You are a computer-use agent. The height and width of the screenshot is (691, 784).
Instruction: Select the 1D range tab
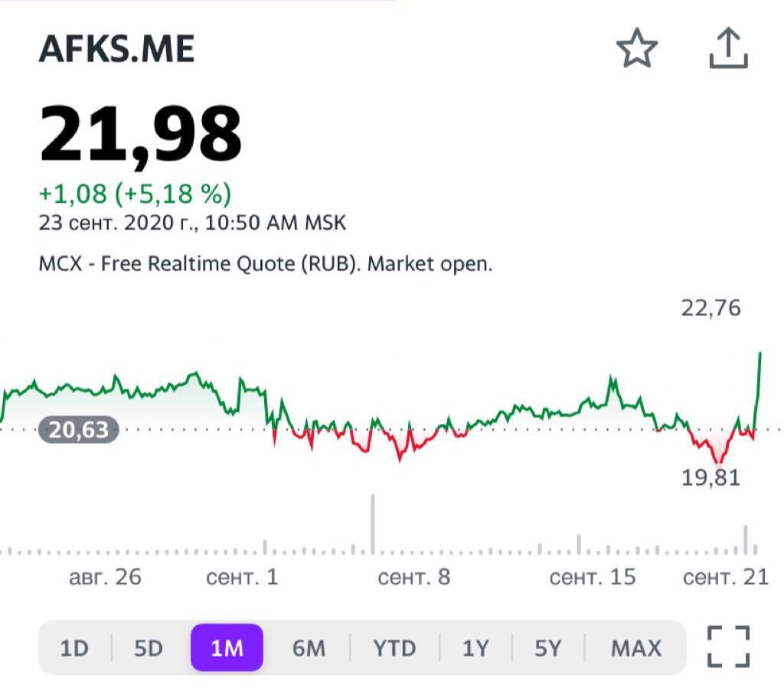pos(74,648)
